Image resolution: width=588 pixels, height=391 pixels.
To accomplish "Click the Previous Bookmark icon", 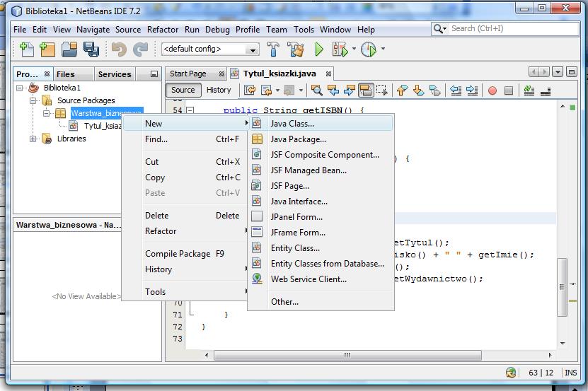I will (402, 91).
